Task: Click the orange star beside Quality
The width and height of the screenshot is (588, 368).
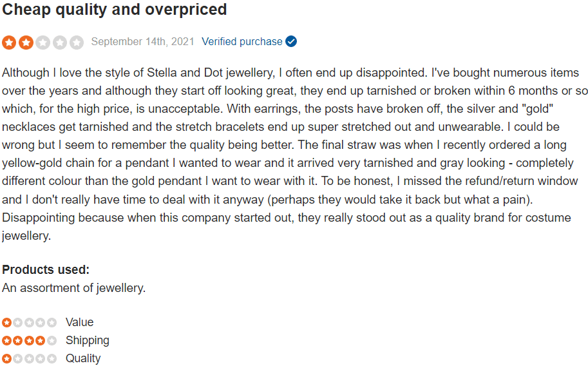Action: tap(6, 358)
